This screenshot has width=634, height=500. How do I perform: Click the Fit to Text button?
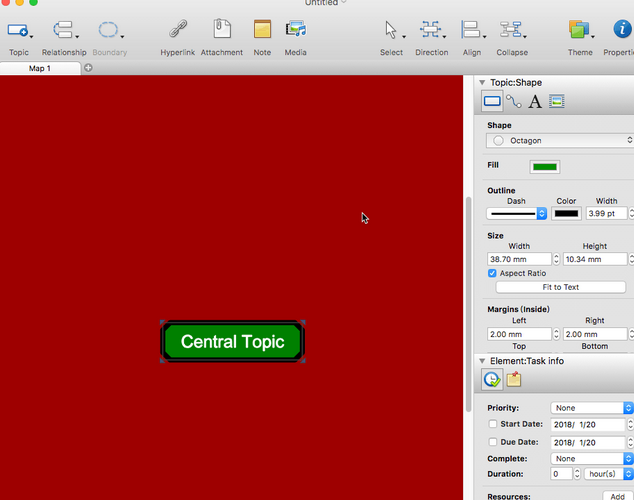pyautogui.click(x=560, y=287)
